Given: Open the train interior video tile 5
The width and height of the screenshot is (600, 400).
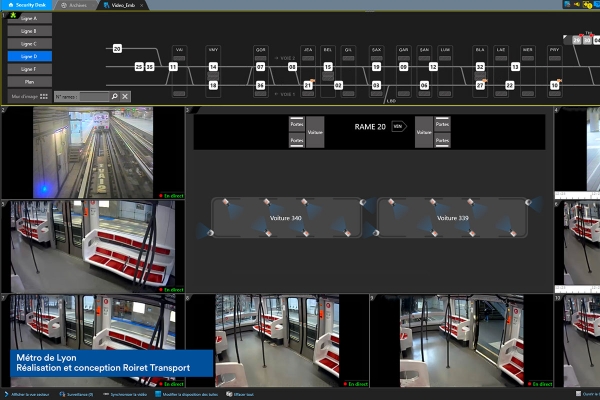Looking at the screenshot, I should pos(93,247).
